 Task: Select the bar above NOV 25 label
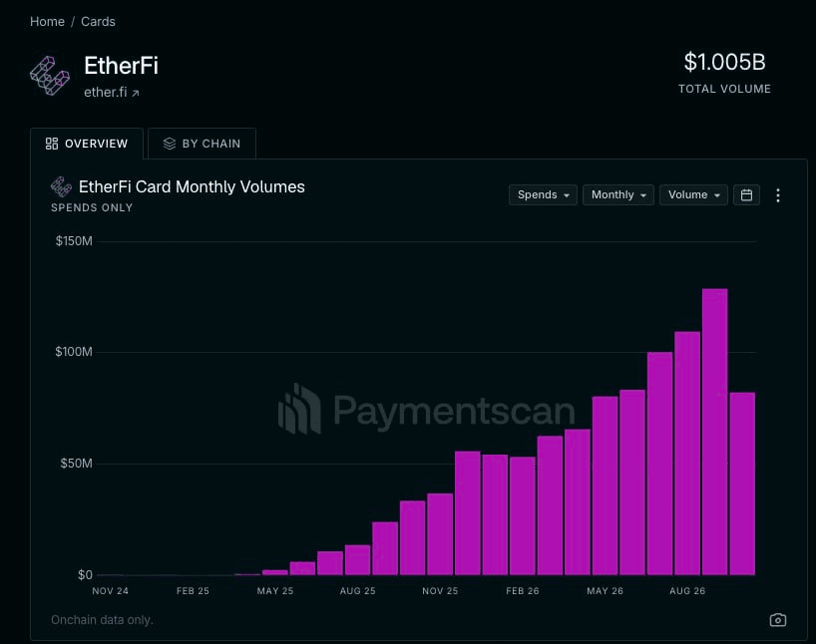point(440,534)
